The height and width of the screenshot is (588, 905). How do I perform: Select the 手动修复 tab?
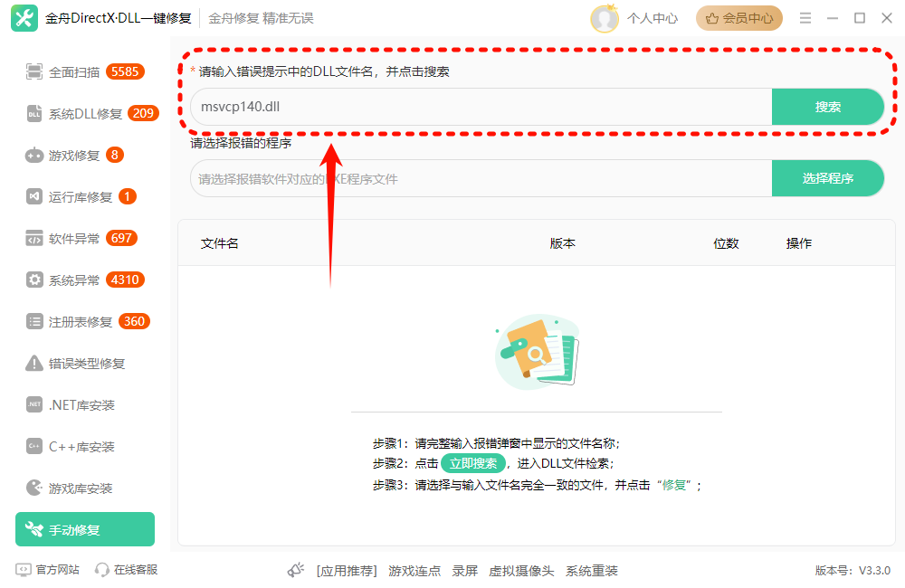[x=85, y=529]
